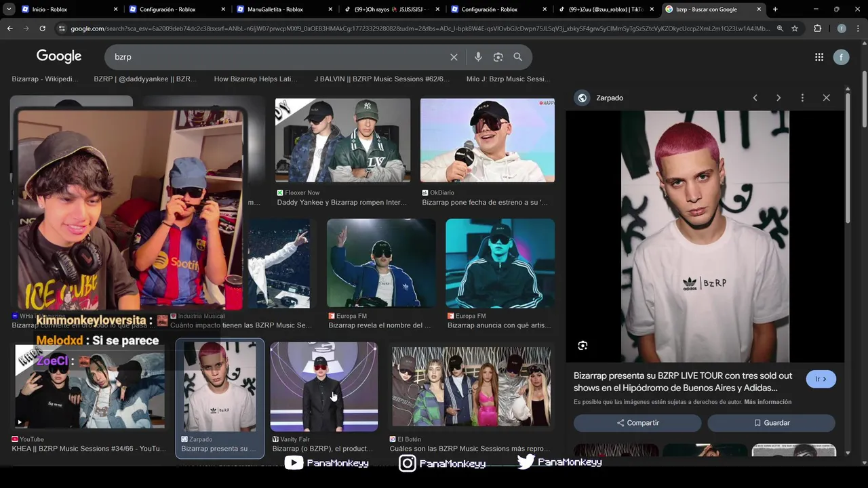The height and width of the screenshot is (488, 868).
Task: Open Europa FM Bizarrap revela el nombre image
Action: (x=381, y=263)
